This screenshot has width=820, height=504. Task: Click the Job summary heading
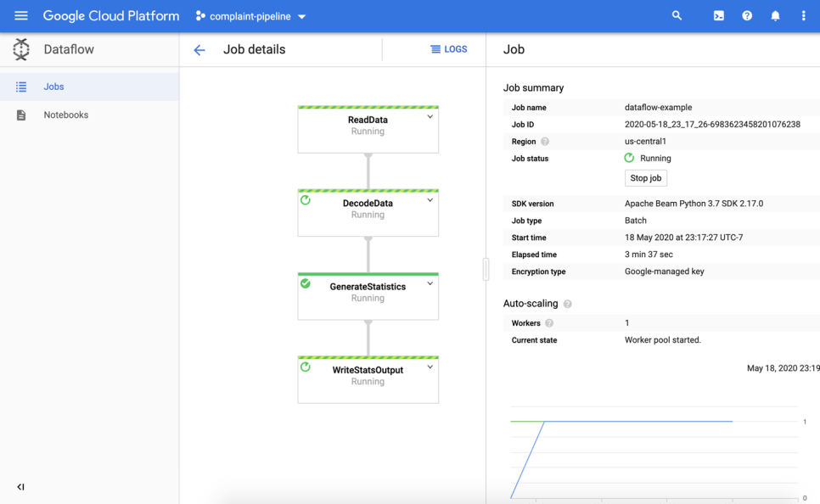pos(533,88)
